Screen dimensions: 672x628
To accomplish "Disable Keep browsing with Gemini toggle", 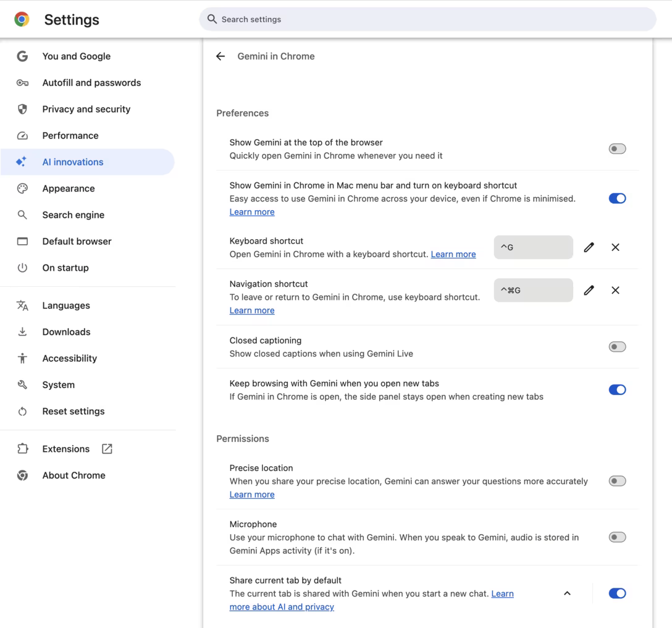I will [x=617, y=389].
